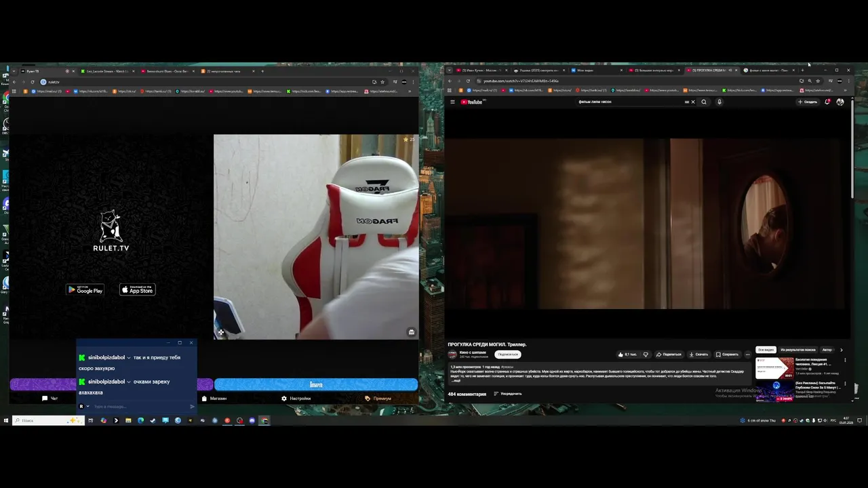The width and height of the screenshot is (868, 488).
Task: Expand options beside first sinibolpizdabol message
Action: 129,357
